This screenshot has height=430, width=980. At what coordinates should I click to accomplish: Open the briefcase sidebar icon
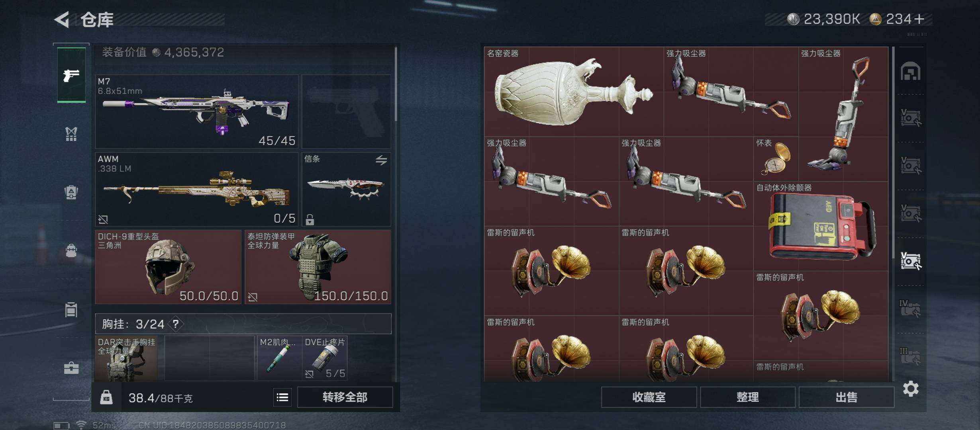pos(71,367)
